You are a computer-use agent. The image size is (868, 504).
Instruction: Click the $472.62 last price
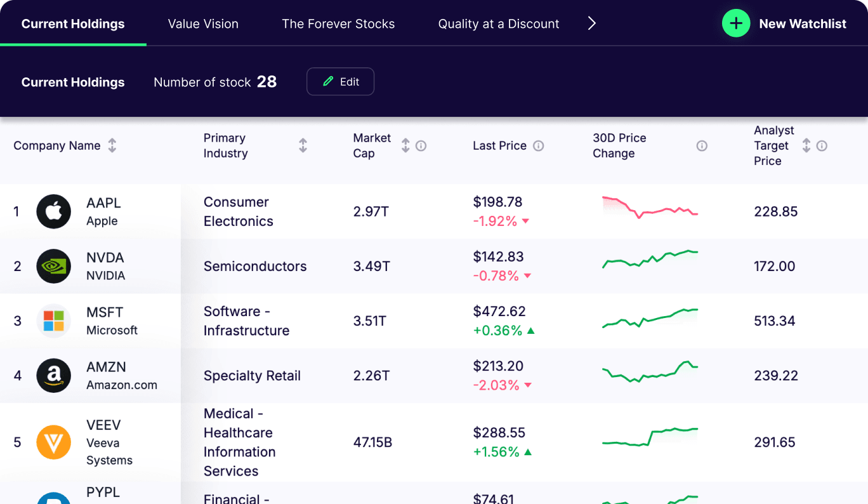[499, 311]
